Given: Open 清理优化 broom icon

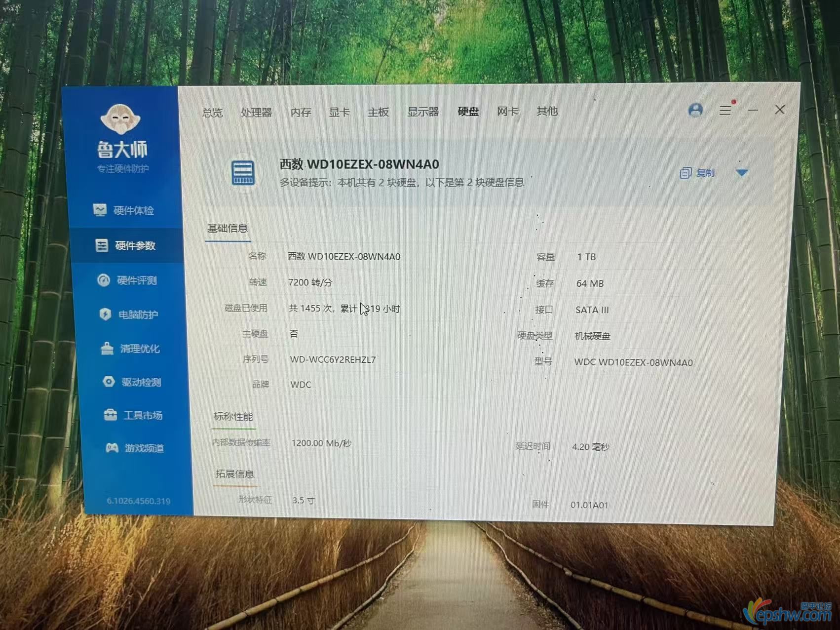Looking at the screenshot, I should [107, 349].
